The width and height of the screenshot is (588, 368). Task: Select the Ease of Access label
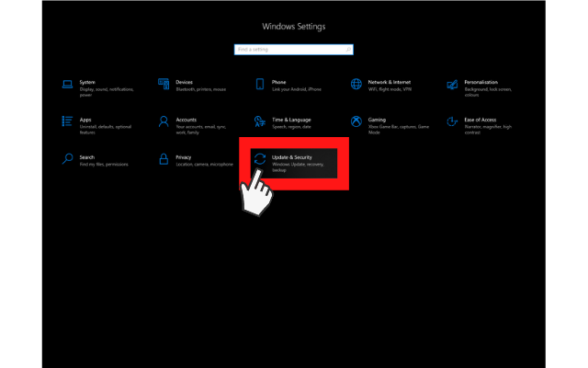coord(480,120)
